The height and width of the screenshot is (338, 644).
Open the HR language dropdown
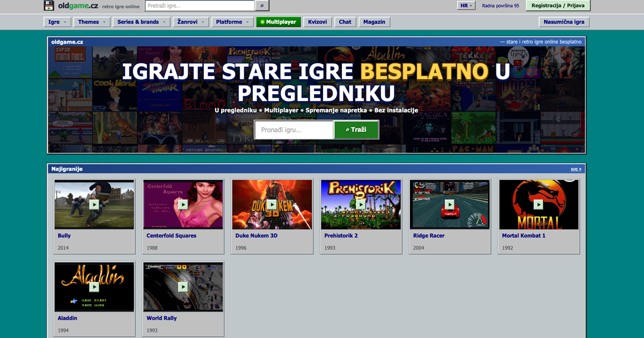[466, 6]
